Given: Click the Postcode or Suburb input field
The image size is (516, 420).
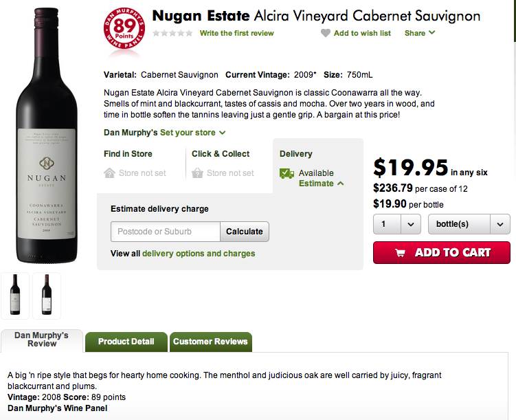Looking at the screenshot, I should 165,232.
